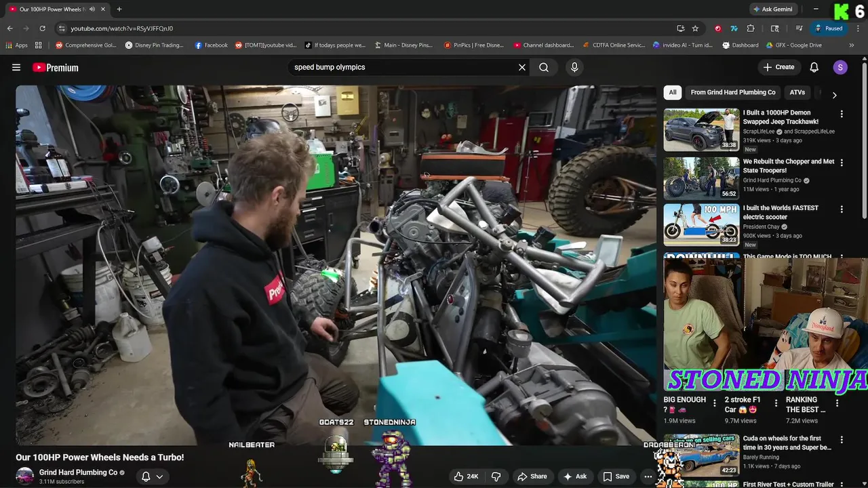Go back in browser history
This screenshot has height=488, width=868.
(9, 28)
